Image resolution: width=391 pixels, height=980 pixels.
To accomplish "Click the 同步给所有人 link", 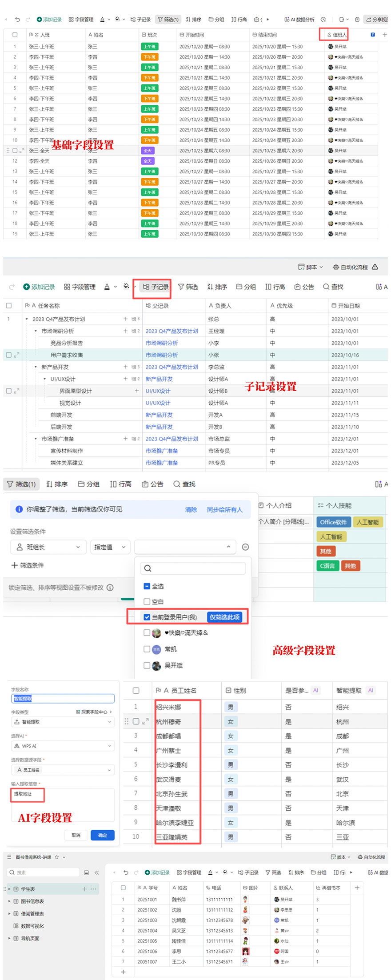I will point(224,509).
